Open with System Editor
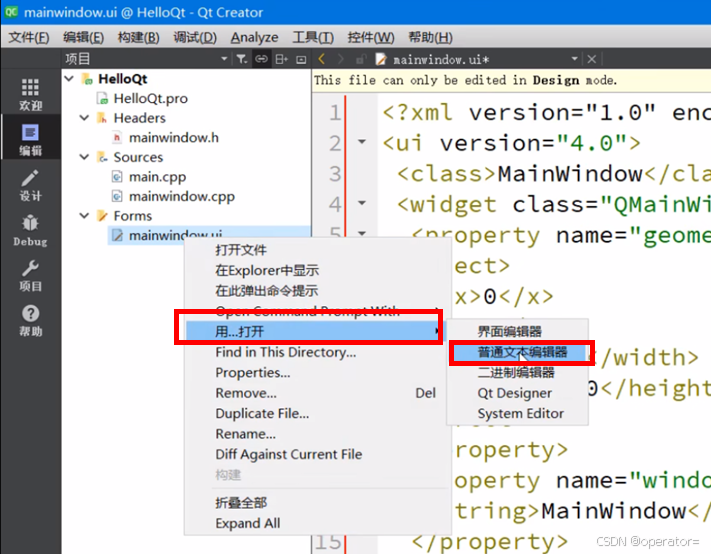Image resolution: width=711 pixels, height=554 pixels. pos(521,413)
